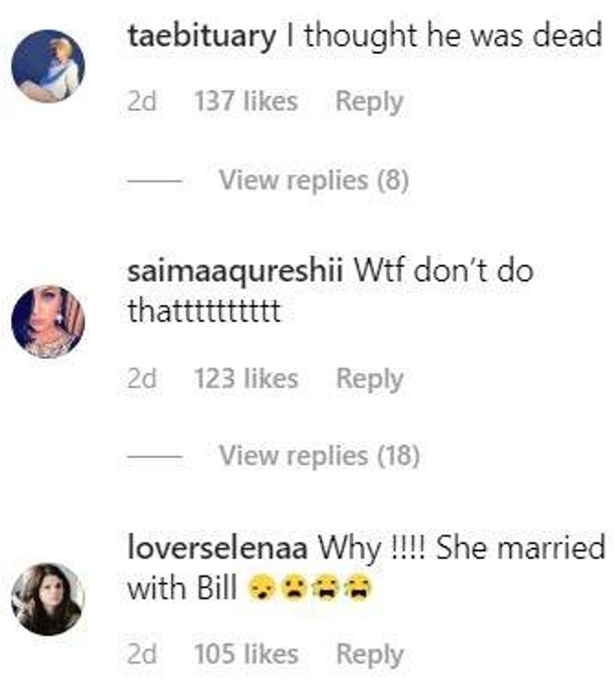Image resolution: width=614 pixels, height=700 pixels.
Task: Open taebituary's profile picture
Action: tap(48, 66)
